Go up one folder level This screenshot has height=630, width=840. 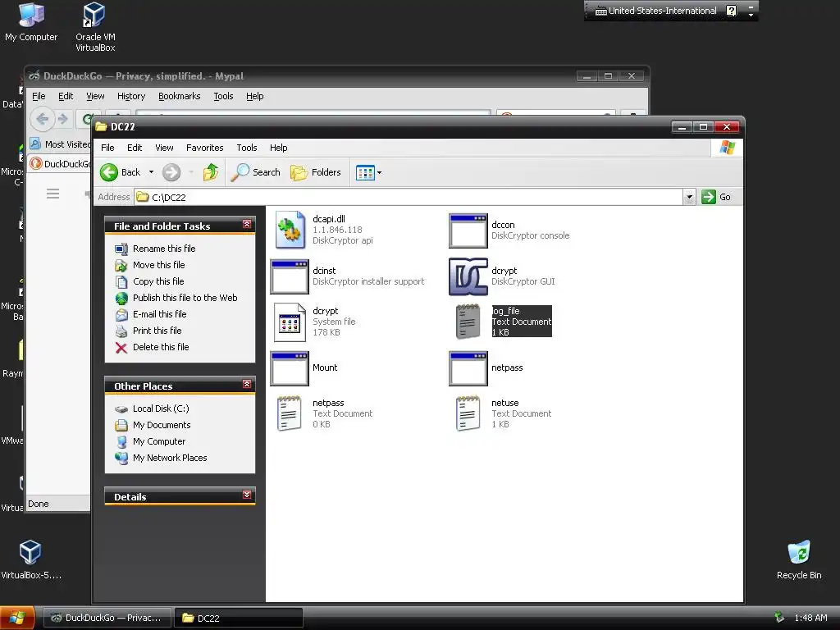[x=211, y=172]
